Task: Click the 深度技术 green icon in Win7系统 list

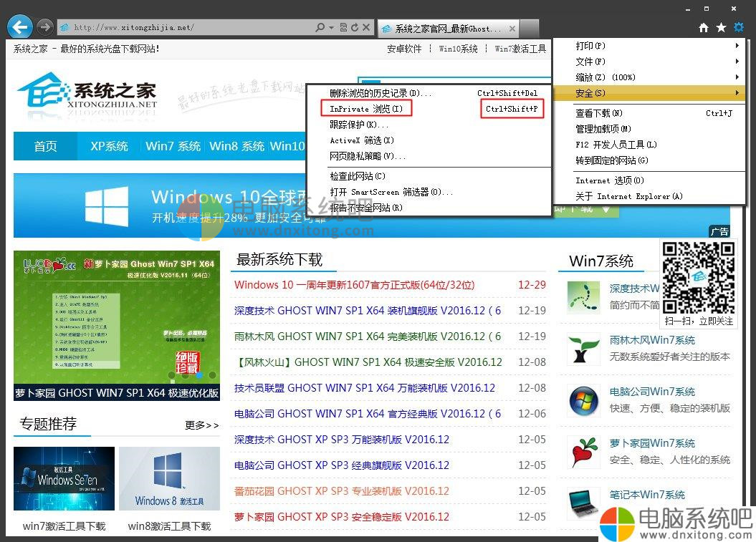Action: (583, 296)
